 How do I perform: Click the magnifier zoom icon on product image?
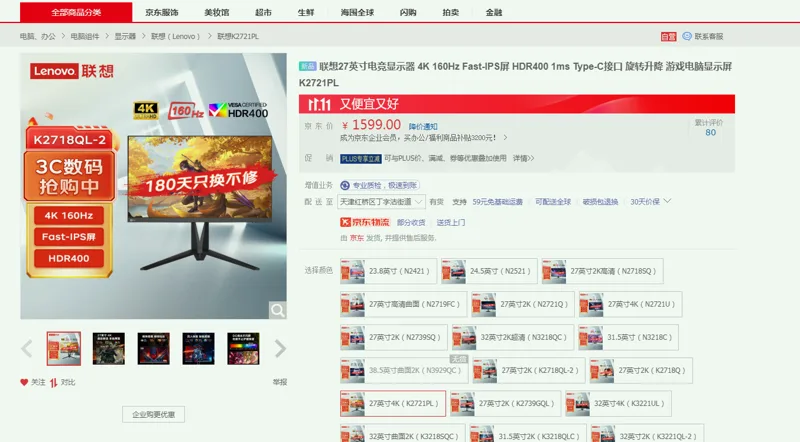coord(278,310)
